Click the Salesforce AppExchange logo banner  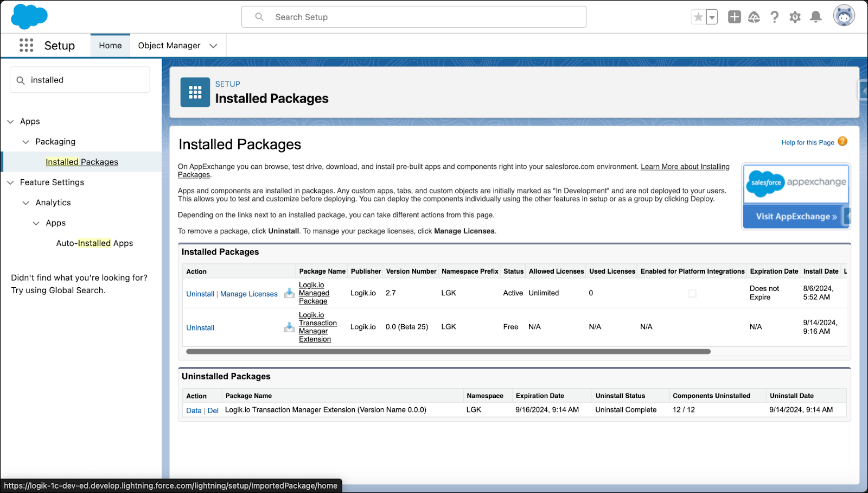[x=796, y=184]
